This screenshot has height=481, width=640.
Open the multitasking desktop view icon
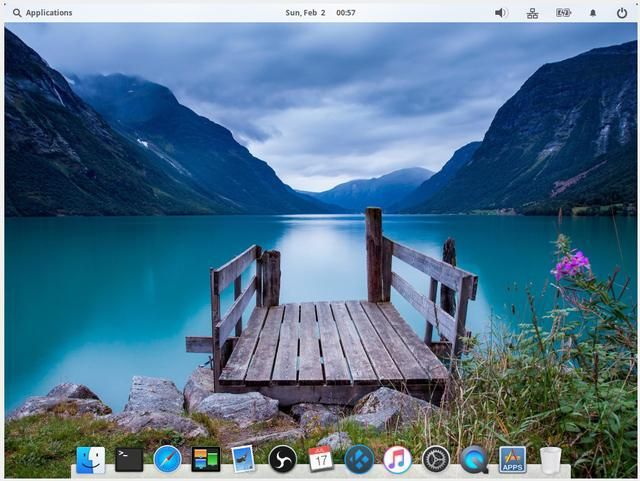pos(206,459)
